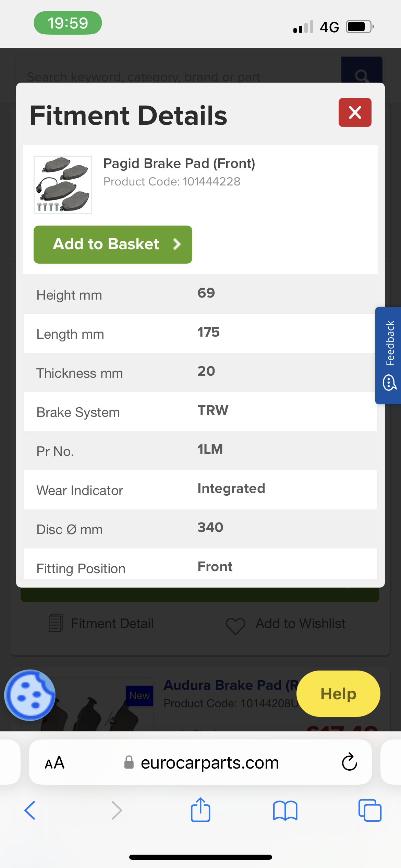This screenshot has height=868, width=401.
Task: Open the Pagid brake pad thumbnail
Action: 63,185
